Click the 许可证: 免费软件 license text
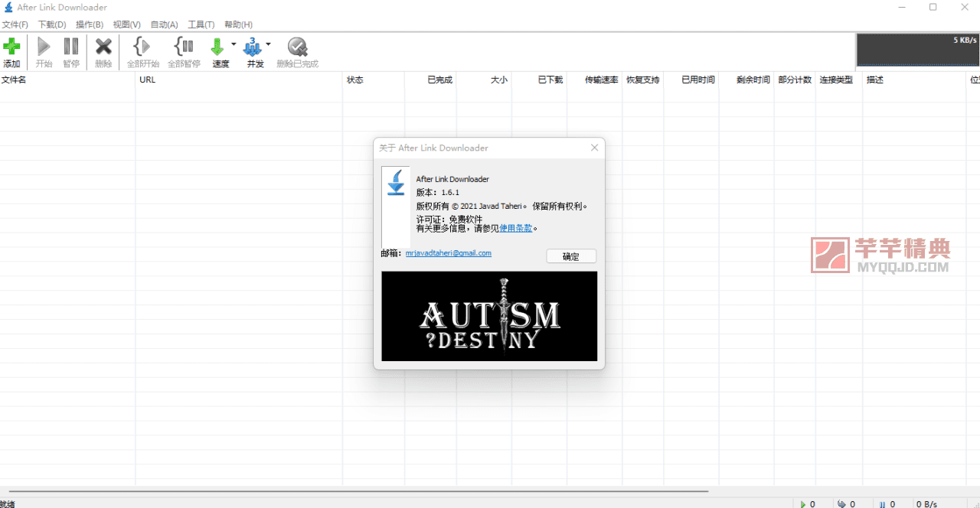 pyautogui.click(x=449, y=219)
